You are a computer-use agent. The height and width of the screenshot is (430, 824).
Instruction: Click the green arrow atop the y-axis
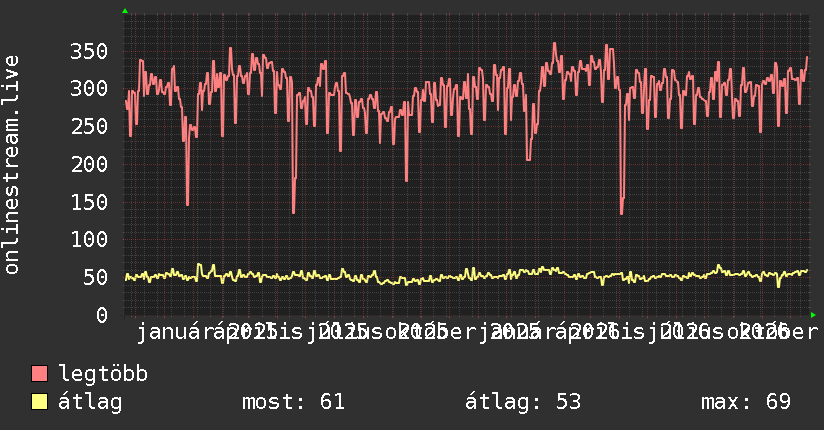point(125,11)
